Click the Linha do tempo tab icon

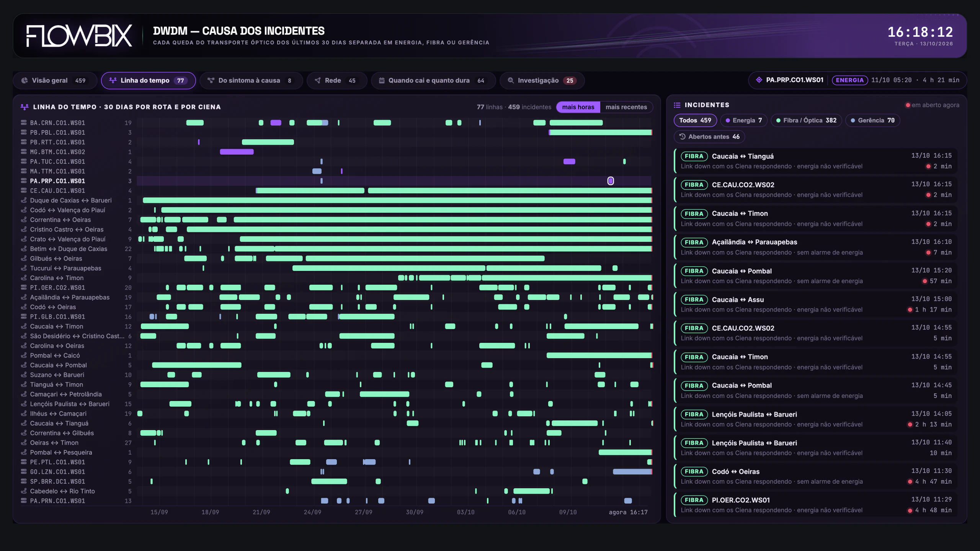tap(113, 80)
